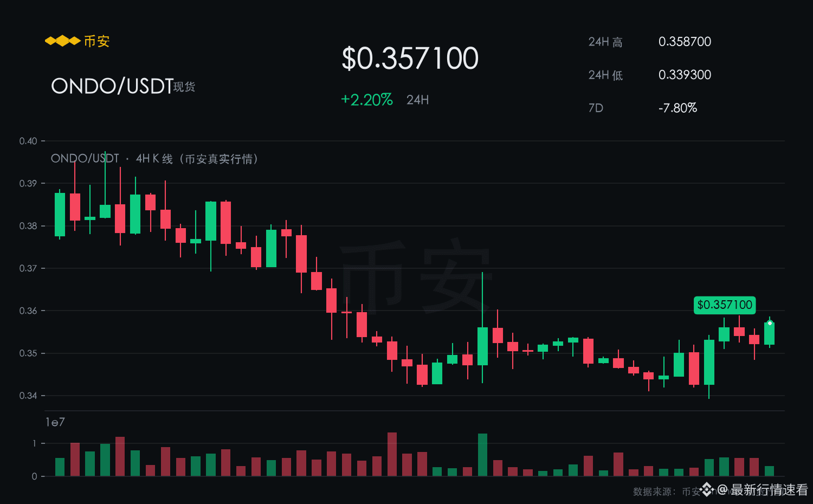Click the 24H low value 0.339300
The image size is (813, 504).
pyautogui.click(x=685, y=75)
